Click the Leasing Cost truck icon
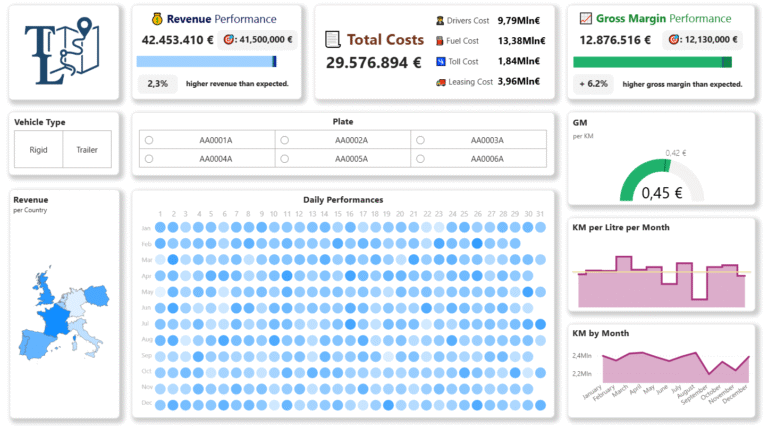The height and width of the screenshot is (426, 768). pyautogui.click(x=440, y=82)
